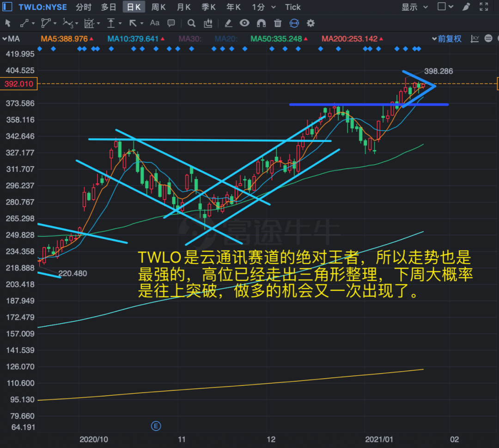The height and width of the screenshot is (448, 499).
Task: Click the pencil edit drawings icon
Action: (228, 23)
